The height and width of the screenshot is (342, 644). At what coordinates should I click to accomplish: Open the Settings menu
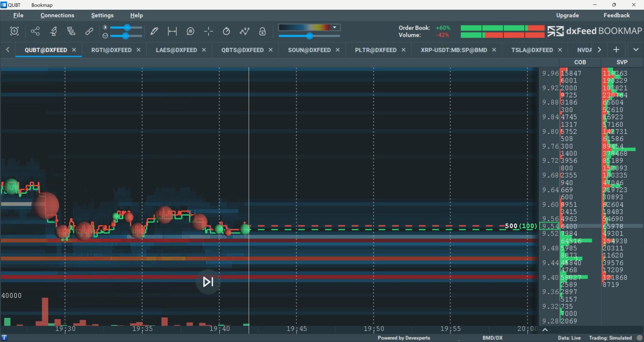pos(102,15)
